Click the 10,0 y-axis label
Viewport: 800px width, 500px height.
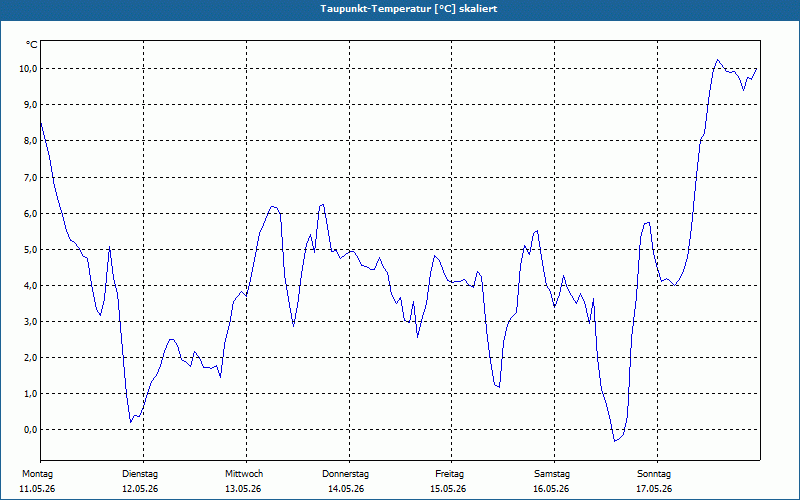click(x=27, y=69)
